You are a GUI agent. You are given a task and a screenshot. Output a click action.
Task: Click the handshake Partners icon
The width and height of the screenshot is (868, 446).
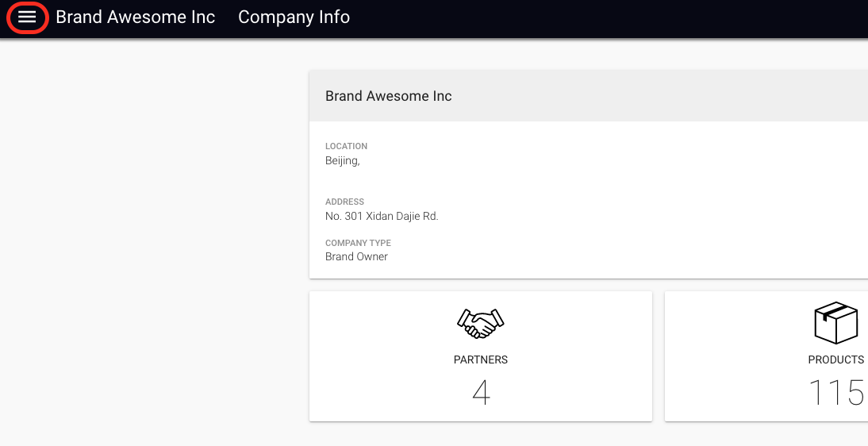coord(481,324)
